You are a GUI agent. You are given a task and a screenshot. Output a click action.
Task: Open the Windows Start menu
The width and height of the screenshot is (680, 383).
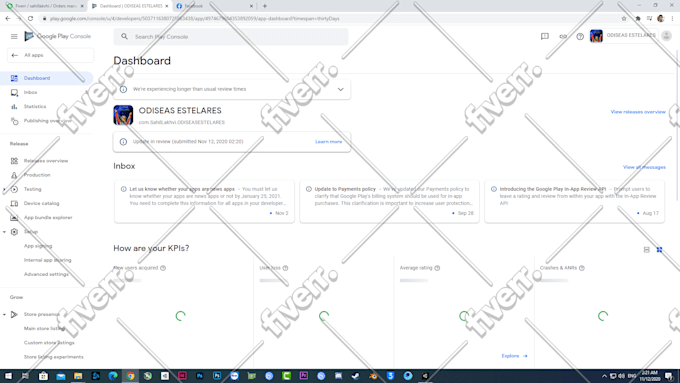coord(8,376)
